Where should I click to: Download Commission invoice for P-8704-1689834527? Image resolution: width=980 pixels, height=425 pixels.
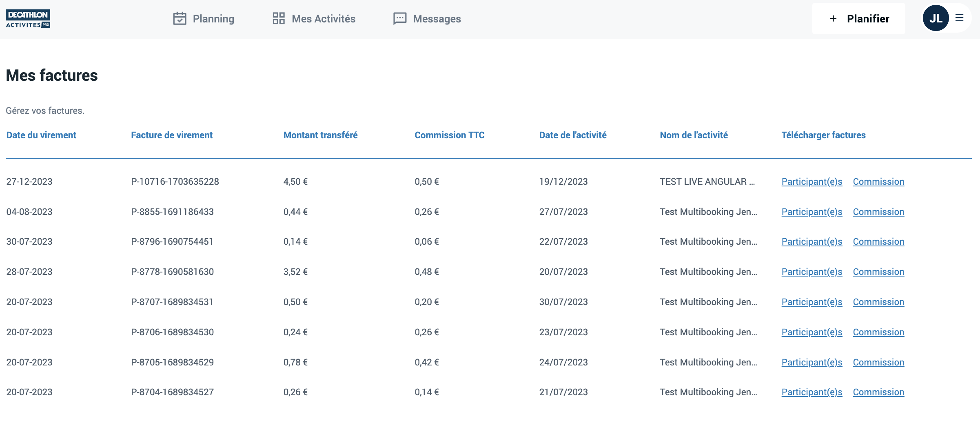pos(878,392)
